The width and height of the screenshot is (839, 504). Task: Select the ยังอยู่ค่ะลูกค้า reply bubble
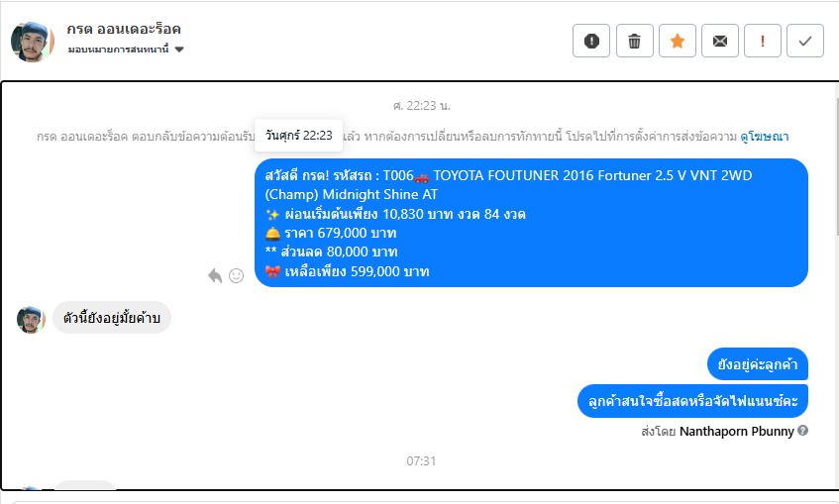tap(758, 364)
